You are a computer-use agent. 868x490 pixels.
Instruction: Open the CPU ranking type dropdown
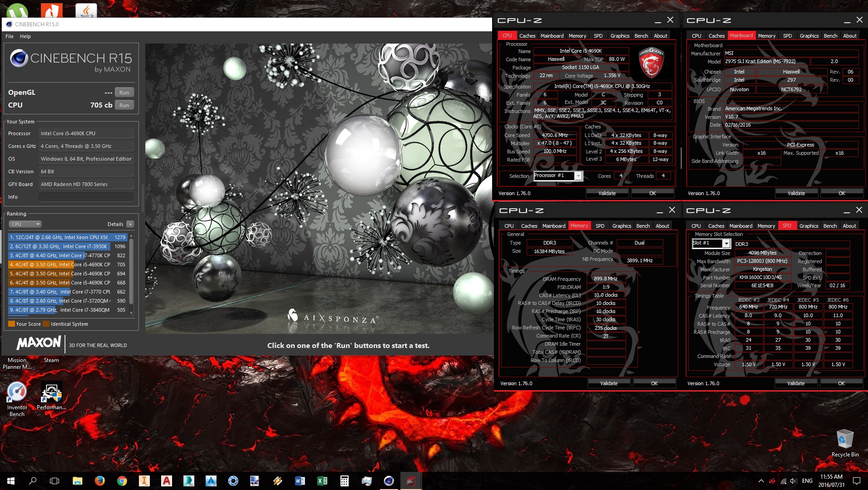pyautogui.click(x=25, y=224)
